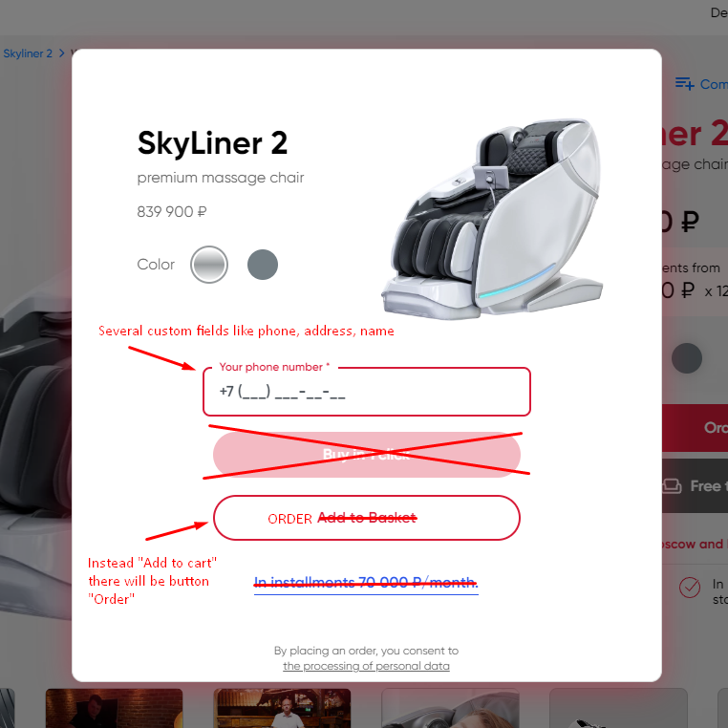Open the thumbnail of man in a bar

(282, 708)
